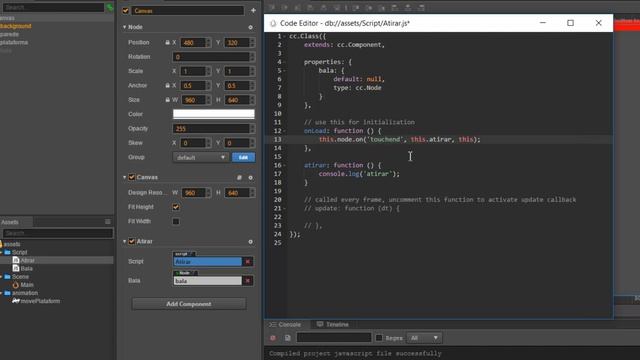Click the node name field Canvas
Screen dimensions: 640x360
tap(187, 11)
